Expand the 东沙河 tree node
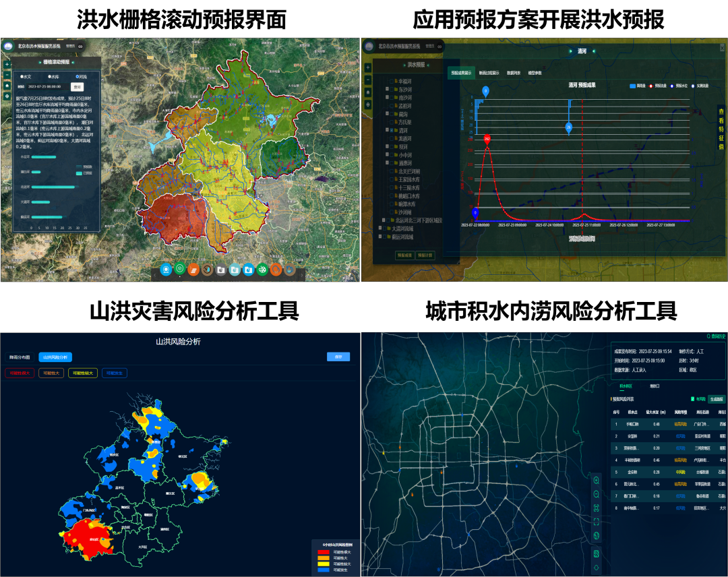This screenshot has height=577, width=728. pyautogui.click(x=387, y=90)
